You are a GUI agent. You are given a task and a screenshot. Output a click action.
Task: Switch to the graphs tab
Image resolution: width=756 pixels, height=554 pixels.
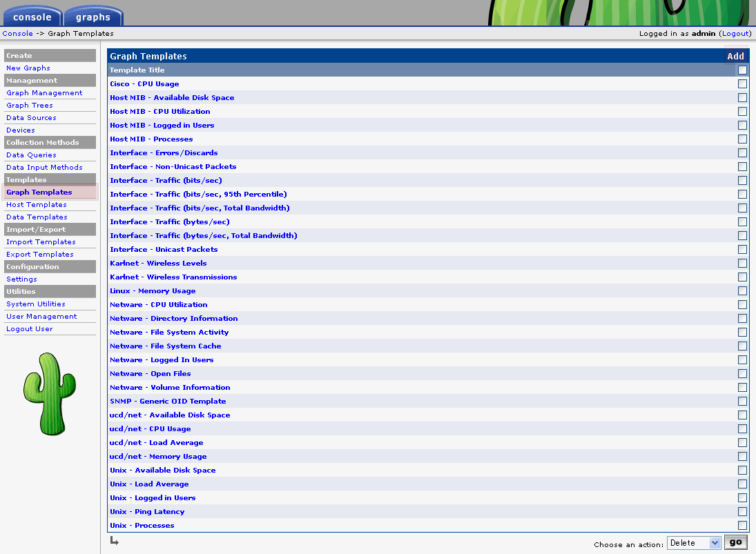click(93, 17)
